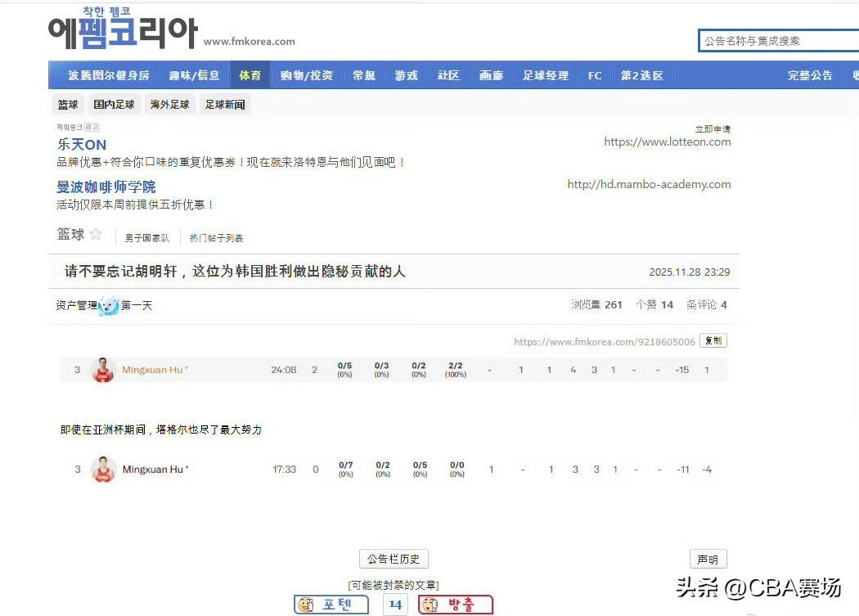Open the 游戏 menu in the navigation bar
Image resolution: width=859 pixels, height=616 pixels.
(406, 74)
